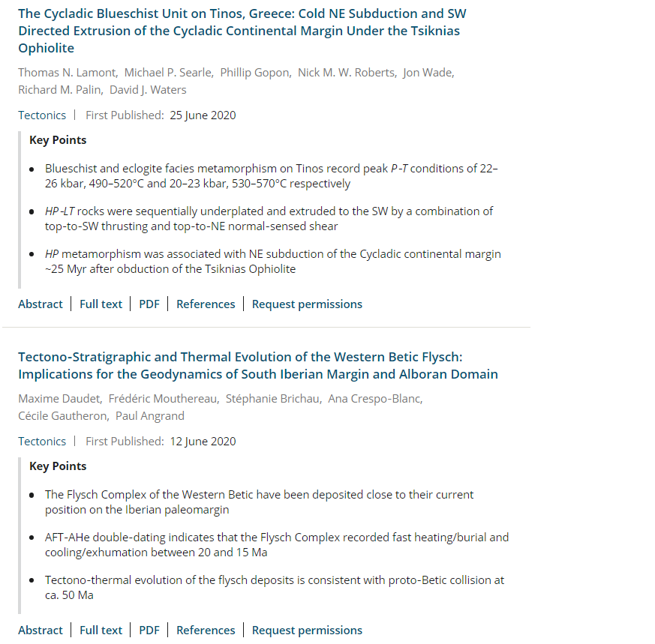Open author David J. Waters link
The width and height of the screenshot is (655, 644).
pyautogui.click(x=148, y=90)
